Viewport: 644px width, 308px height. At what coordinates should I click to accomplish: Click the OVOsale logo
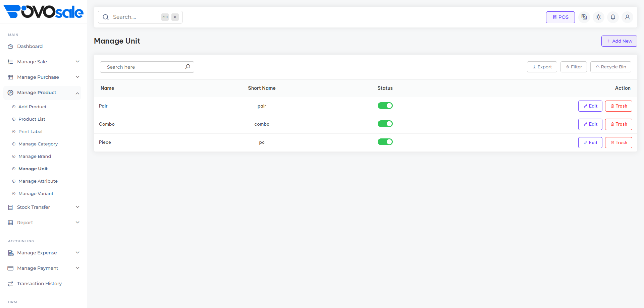point(43,12)
